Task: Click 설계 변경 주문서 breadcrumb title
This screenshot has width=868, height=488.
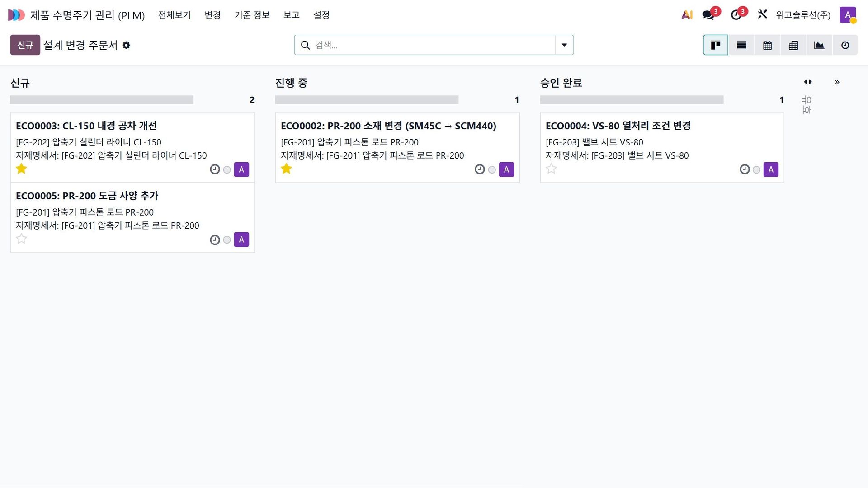Action: pos(80,45)
